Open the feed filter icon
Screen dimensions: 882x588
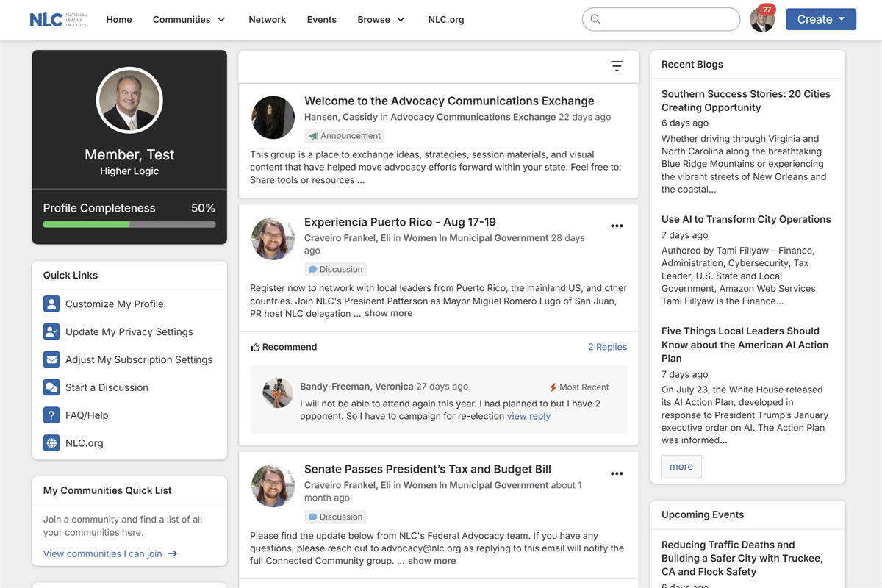617,66
